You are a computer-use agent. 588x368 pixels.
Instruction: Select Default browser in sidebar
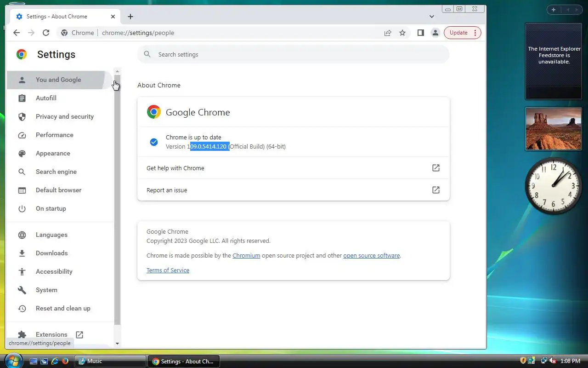click(60, 190)
